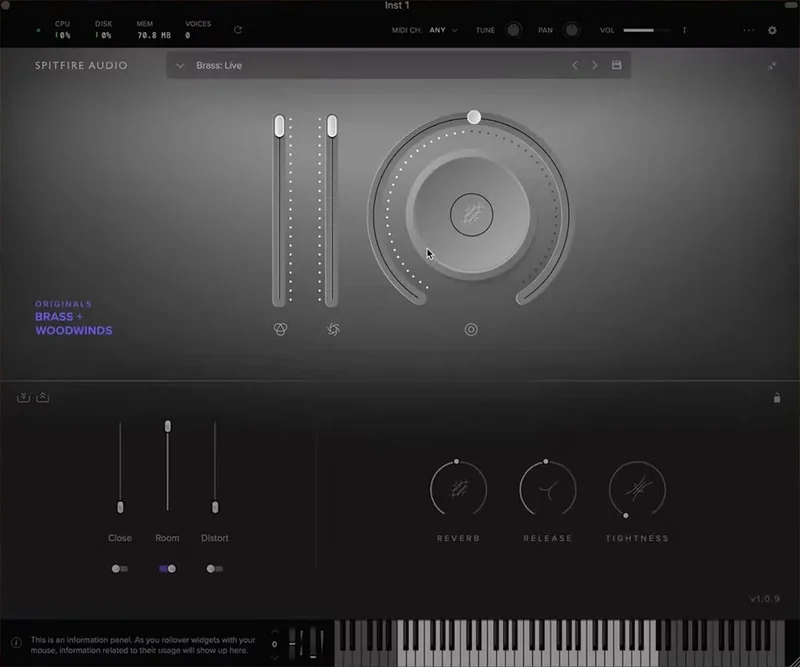This screenshot has height=667, width=800.
Task: Click the expression icon below the left slider
Action: coord(280,329)
